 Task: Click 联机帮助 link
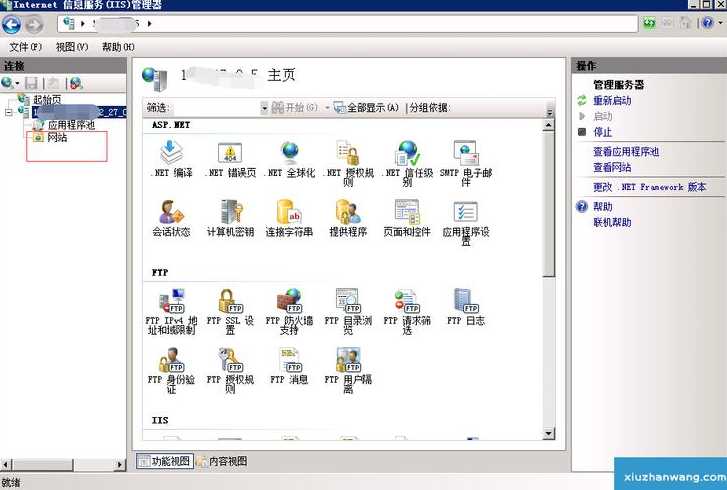pyautogui.click(x=612, y=223)
